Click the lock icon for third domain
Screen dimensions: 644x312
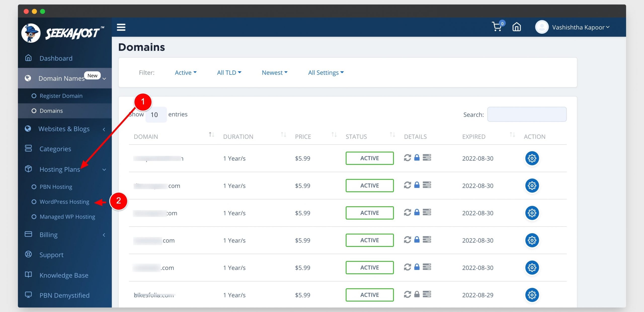tap(417, 213)
